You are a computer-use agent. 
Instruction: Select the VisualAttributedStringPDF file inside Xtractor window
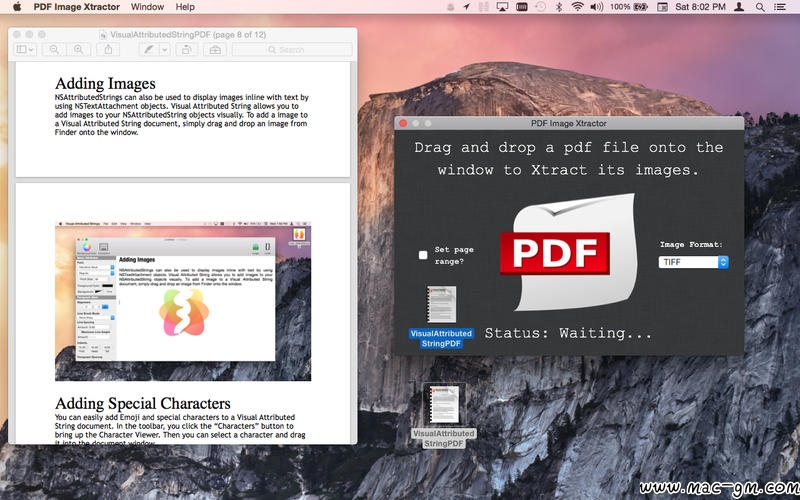441,317
